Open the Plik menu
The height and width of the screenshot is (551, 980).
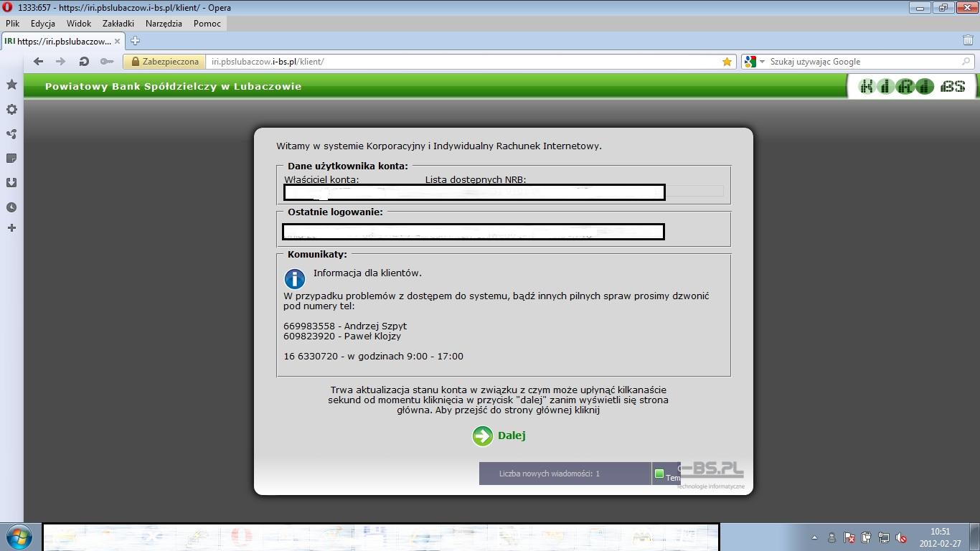click(12, 24)
